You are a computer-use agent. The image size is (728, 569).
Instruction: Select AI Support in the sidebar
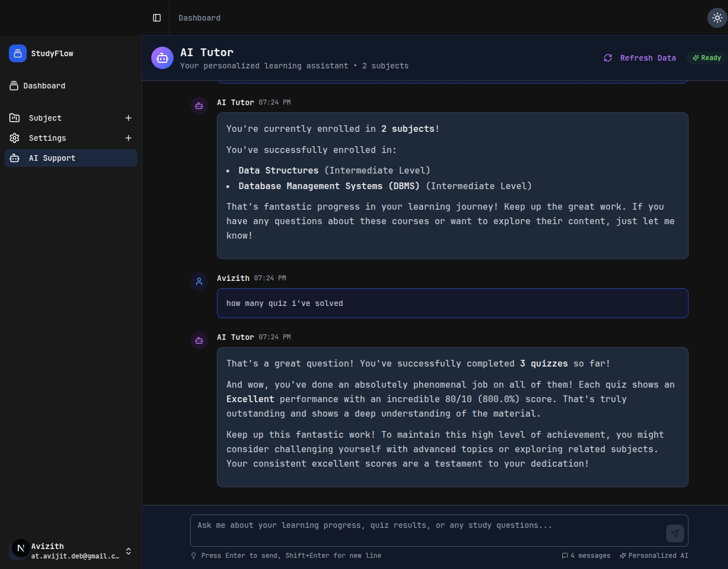point(71,158)
